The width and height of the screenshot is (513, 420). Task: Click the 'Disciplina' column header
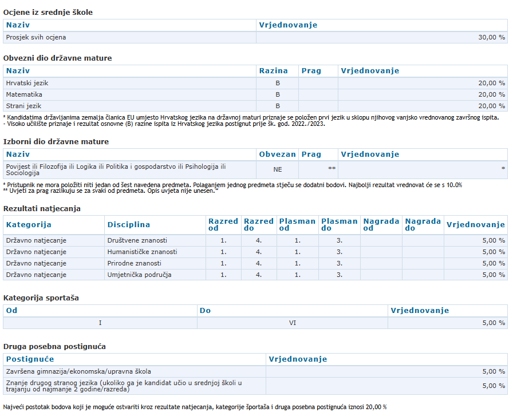click(128, 225)
